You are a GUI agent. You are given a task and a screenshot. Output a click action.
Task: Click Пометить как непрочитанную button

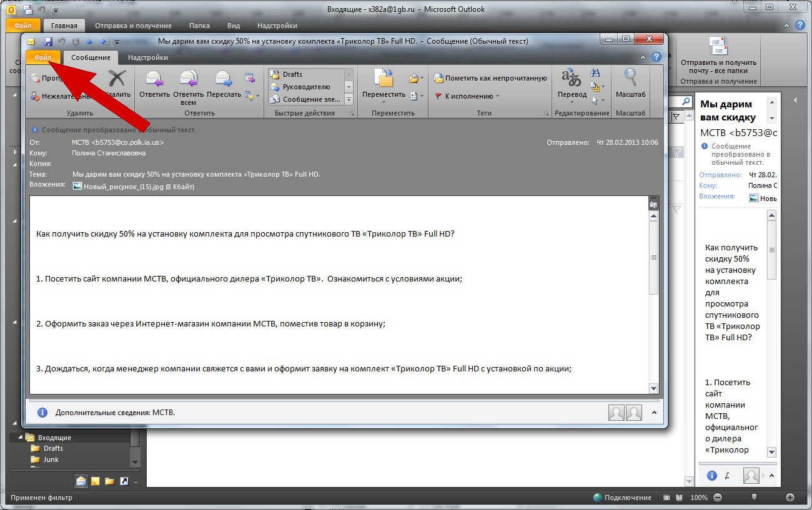pos(490,78)
